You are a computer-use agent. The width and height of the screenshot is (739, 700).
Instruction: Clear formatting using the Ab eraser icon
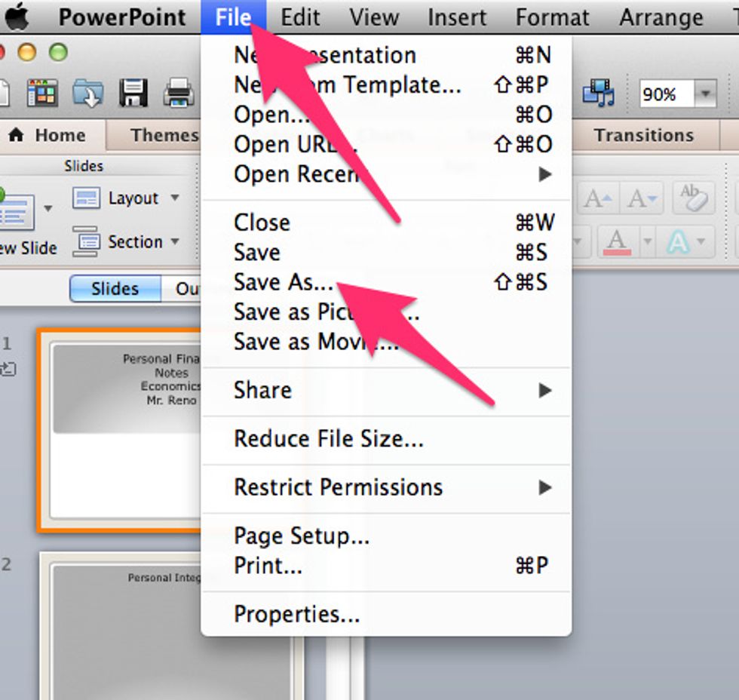tap(694, 198)
